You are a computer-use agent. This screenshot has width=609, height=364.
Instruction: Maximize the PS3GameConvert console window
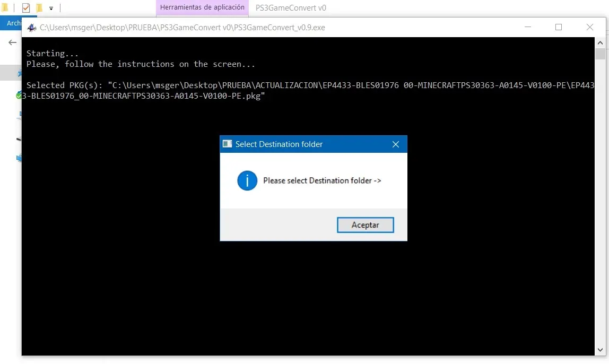click(x=559, y=27)
